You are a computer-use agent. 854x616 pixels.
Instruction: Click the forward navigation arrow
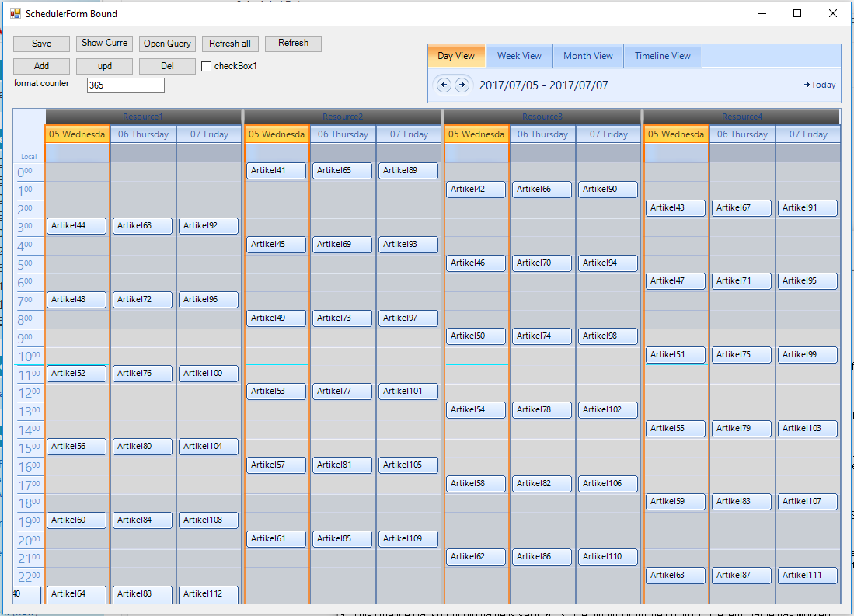[x=462, y=85]
